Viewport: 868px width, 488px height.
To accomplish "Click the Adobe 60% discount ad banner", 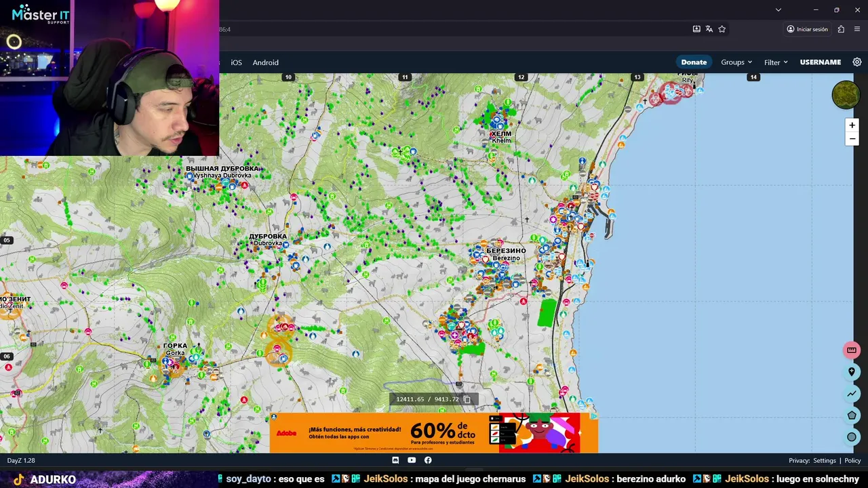I will pos(434,432).
